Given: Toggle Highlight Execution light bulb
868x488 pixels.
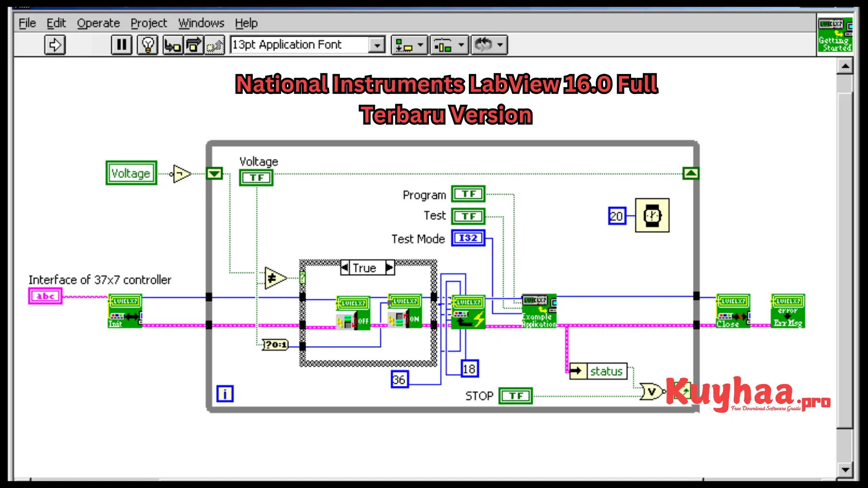Looking at the screenshot, I should pos(147,45).
